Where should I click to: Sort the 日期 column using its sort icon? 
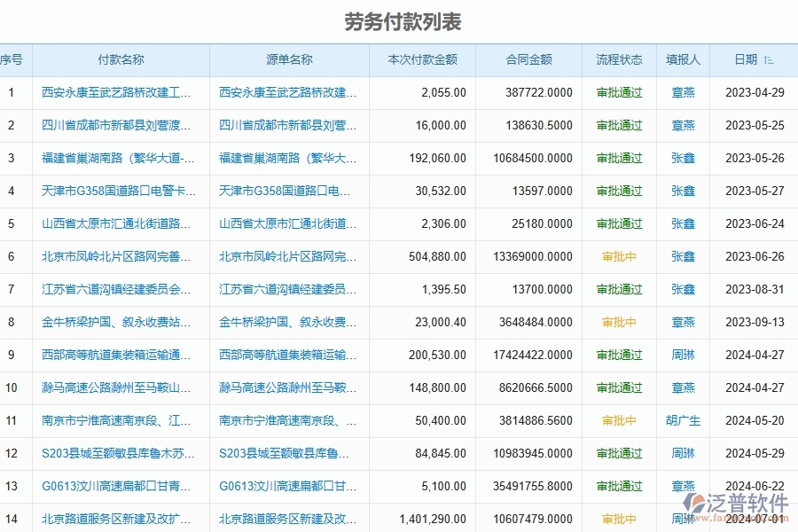pos(771,60)
